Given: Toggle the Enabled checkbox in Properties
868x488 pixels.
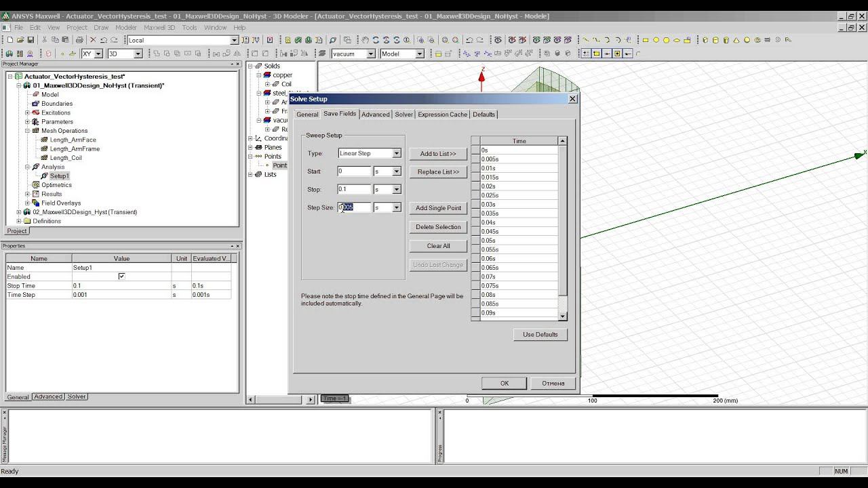Looking at the screenshot, I should (x=121, y=277).
